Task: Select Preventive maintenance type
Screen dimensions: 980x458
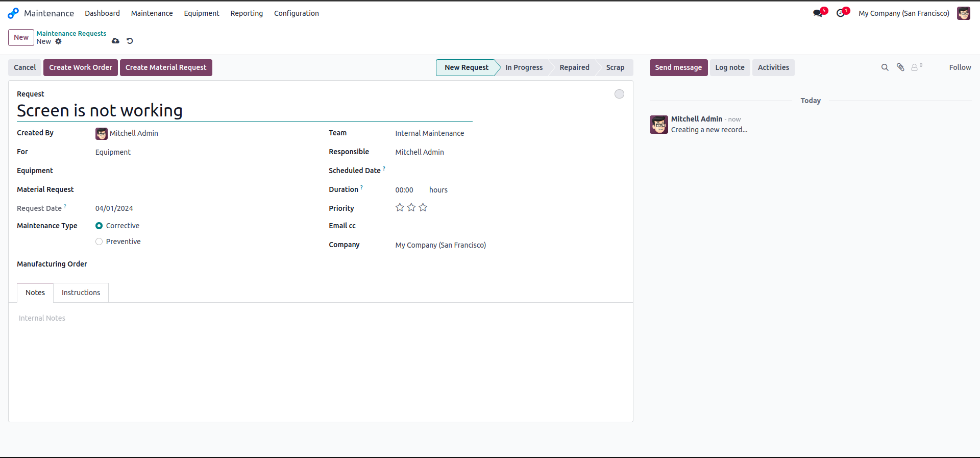Action: tap(99, 242)
